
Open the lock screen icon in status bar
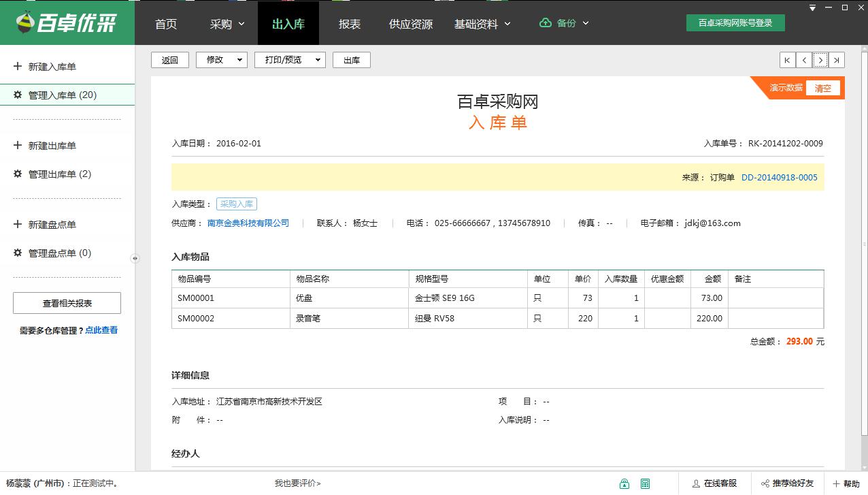624,483
